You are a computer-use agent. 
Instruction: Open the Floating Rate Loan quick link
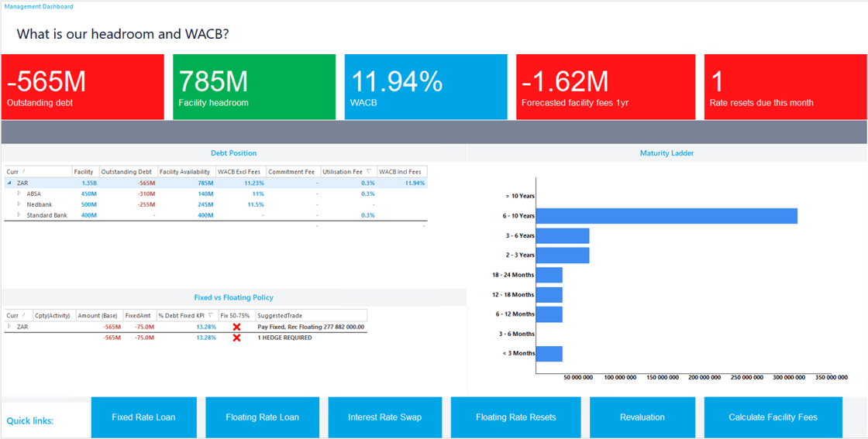point(263,417)
